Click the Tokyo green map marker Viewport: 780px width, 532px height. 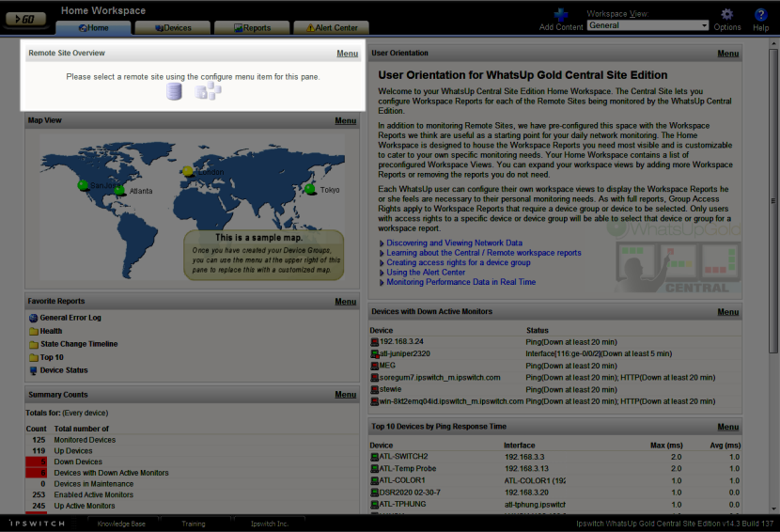[310, 189]
